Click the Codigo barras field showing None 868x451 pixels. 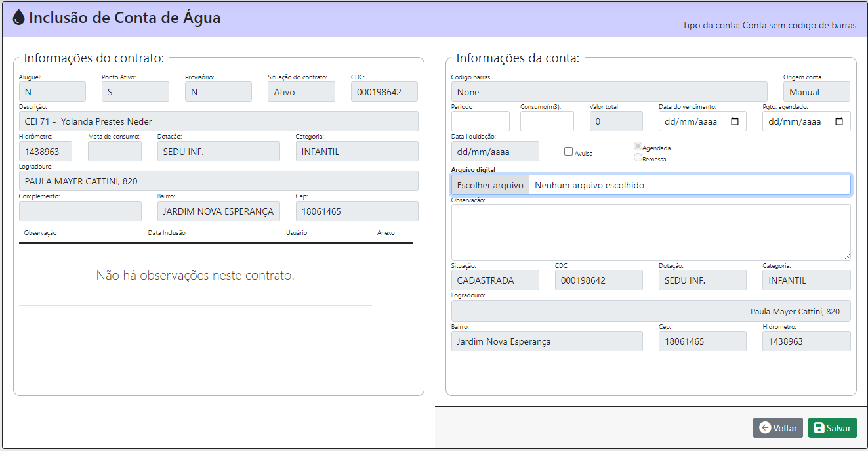(x=609, y=92)
